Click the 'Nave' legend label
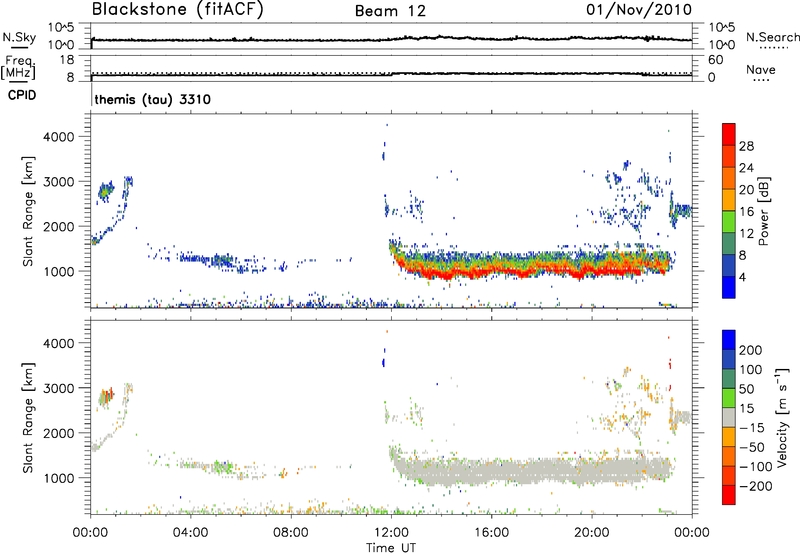The width and height of the screenshot is (800, 554). (x=761, y=69)
